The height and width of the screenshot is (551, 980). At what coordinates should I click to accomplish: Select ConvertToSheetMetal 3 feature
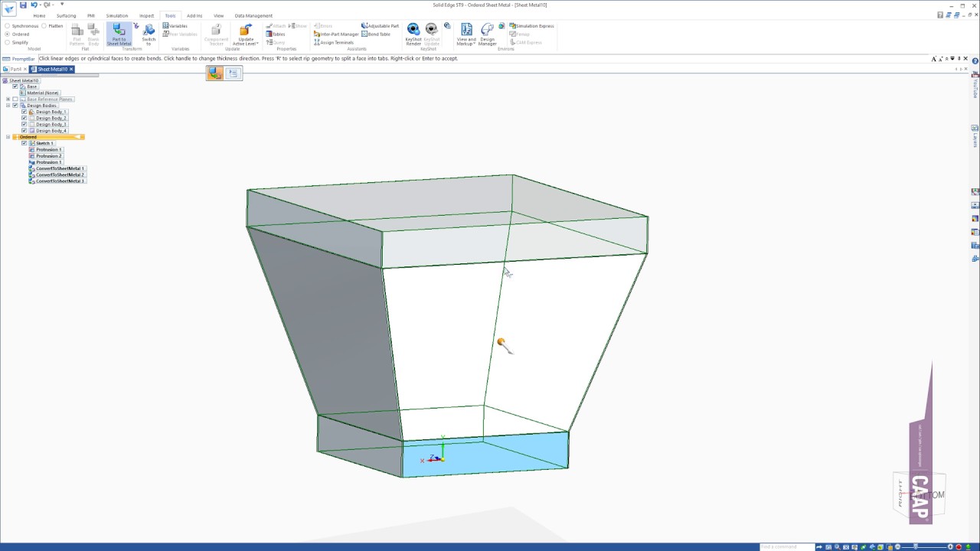coord(60,181)
